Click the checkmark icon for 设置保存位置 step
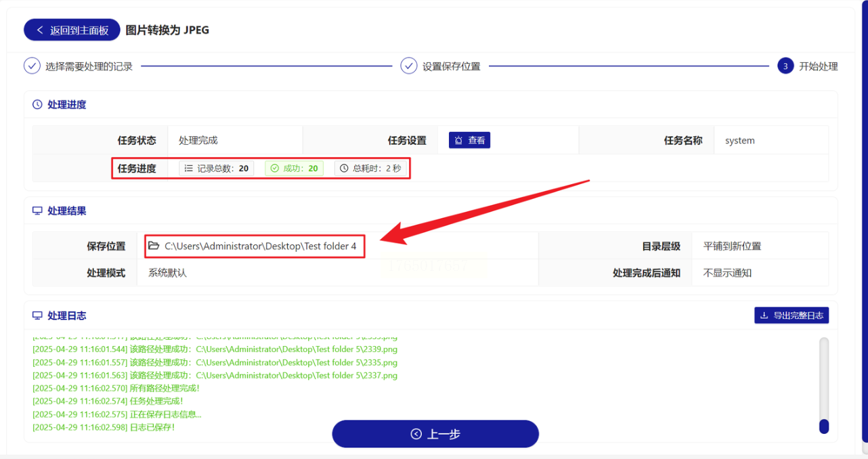868x459 pixels. click(x=408, y=66)
